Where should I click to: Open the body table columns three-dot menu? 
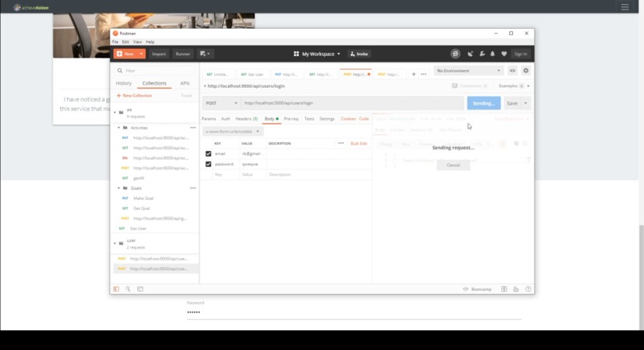pos(341,143)
